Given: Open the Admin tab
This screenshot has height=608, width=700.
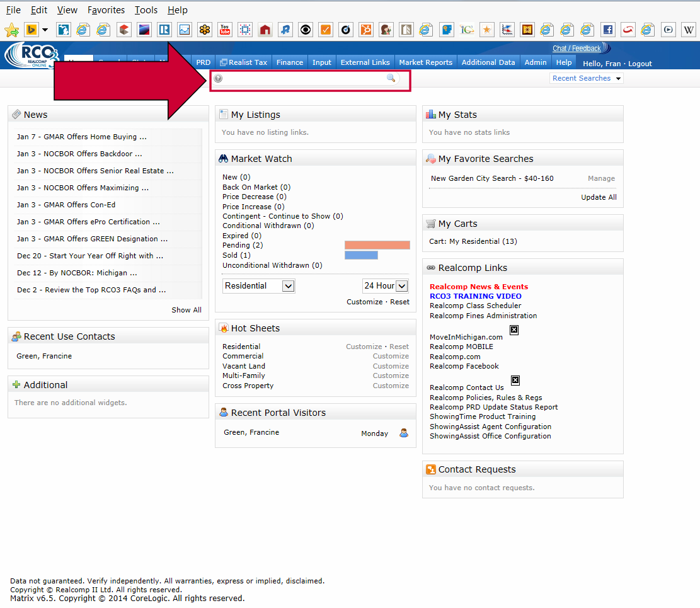Looking at the screenshot, I should pyautogui.click(x=536, y=62).
